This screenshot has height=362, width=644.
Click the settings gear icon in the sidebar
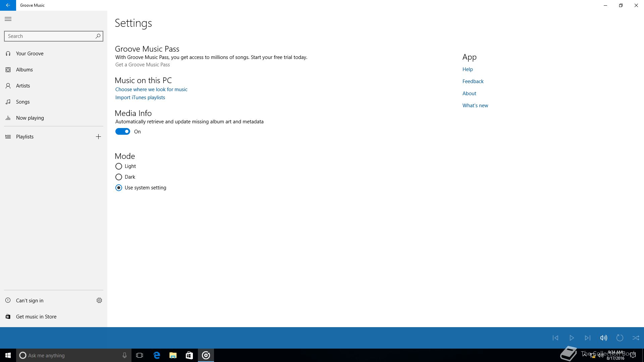[x=99, y=300]
